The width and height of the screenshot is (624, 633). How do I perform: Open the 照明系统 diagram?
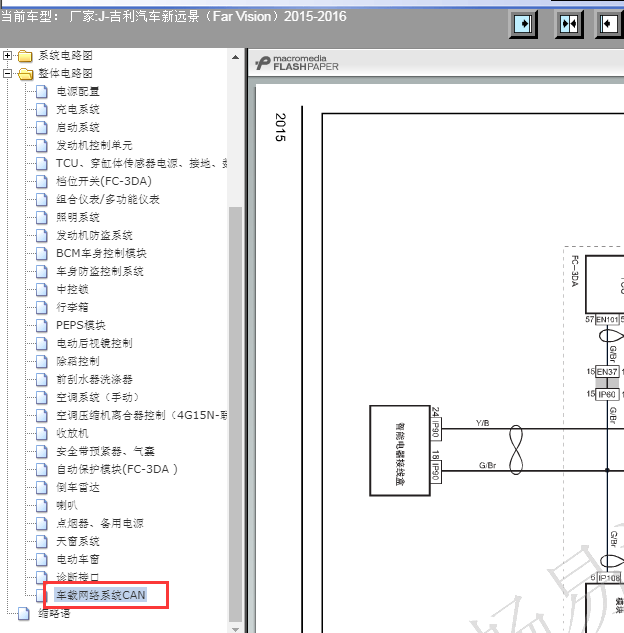(x=78, y=218)
